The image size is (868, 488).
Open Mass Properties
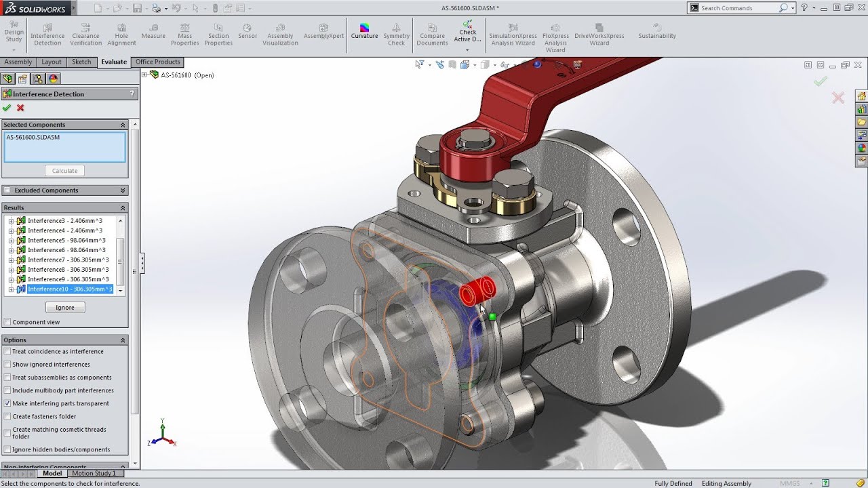tap(184, 35)
